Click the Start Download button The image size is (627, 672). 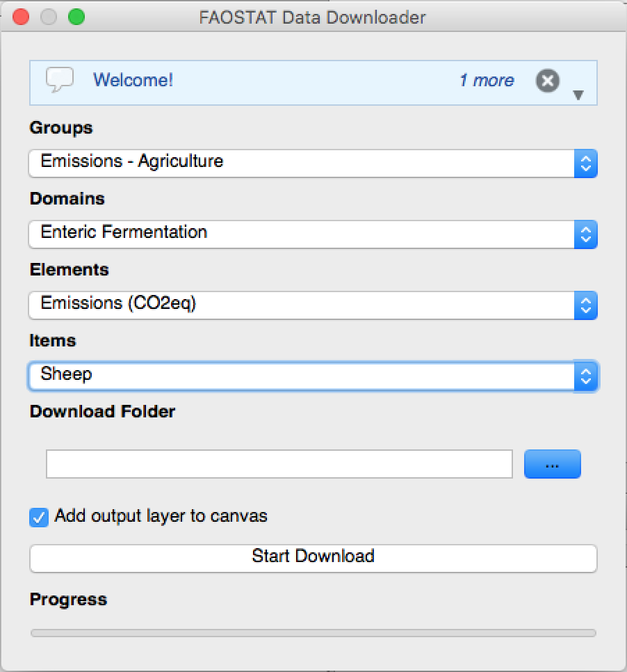click(x=313, y=559)
